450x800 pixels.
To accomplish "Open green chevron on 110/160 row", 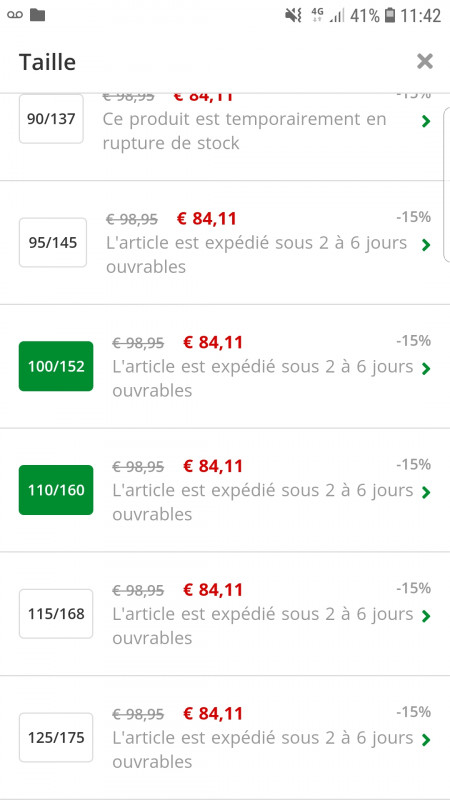I will point(426,493).
